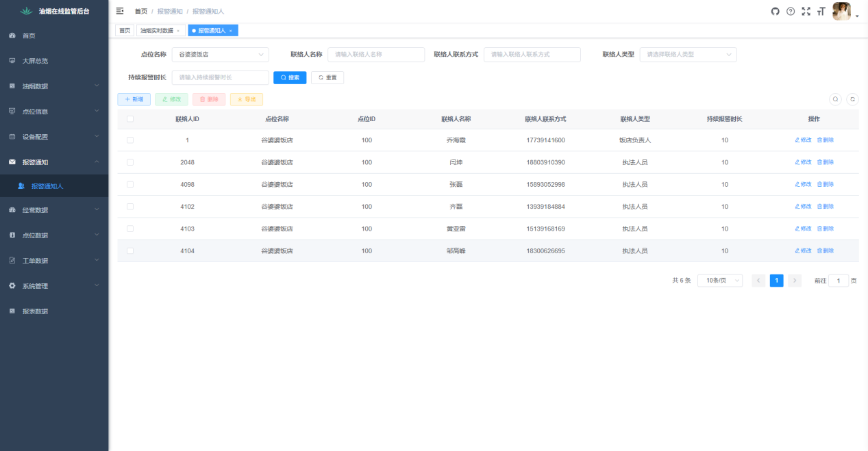Click the round refresh icon above table
The width and height of the screenshot is (868, 451).
852,99
